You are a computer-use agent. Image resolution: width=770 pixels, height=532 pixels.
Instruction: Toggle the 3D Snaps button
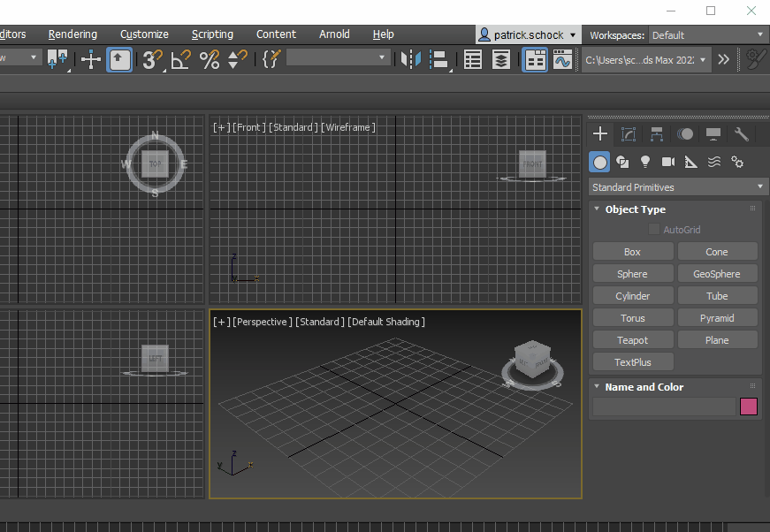pos(151,59)
